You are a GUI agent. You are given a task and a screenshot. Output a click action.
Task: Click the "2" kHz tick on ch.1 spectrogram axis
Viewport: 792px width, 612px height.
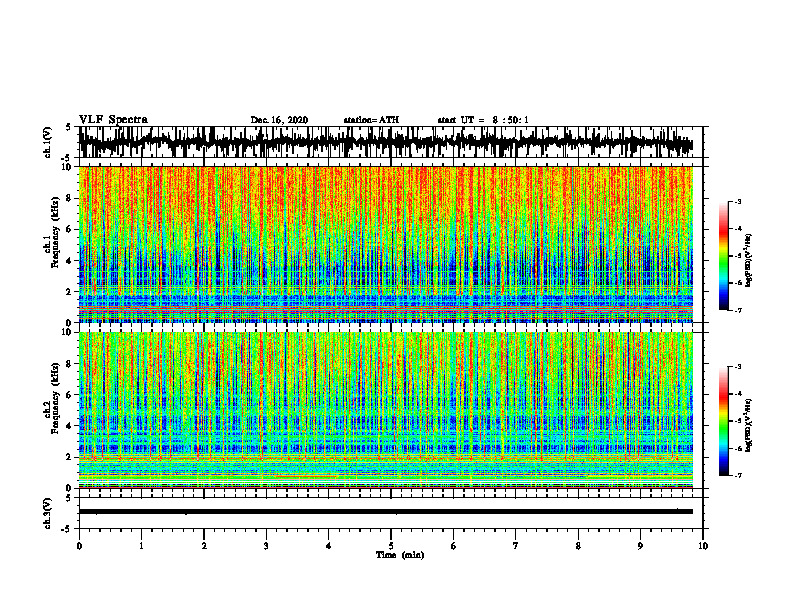point(70,292)
